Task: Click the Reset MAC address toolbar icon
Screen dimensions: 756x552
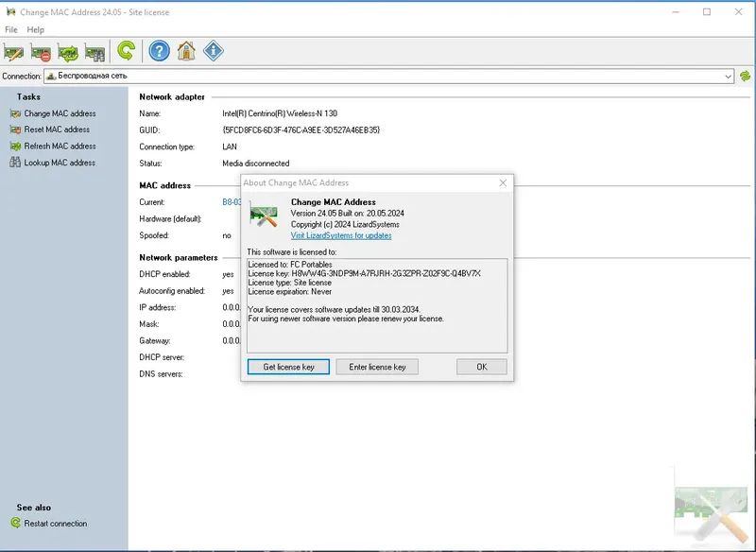Action: click(x=40, y=51)
